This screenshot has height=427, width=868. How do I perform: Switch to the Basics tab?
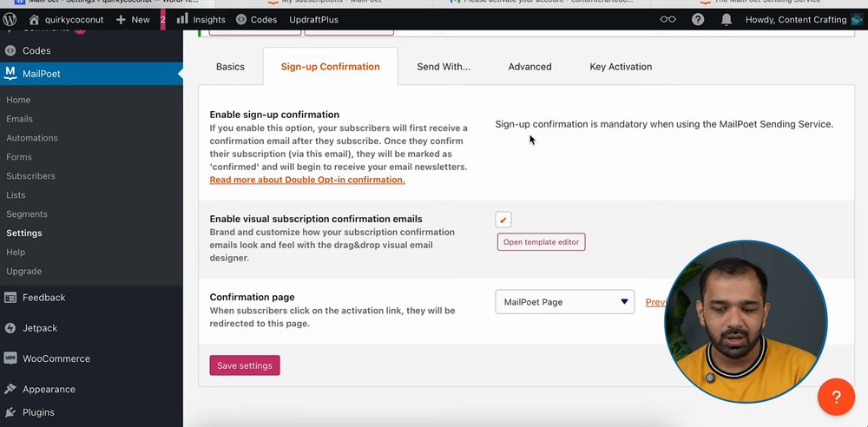pyautogui.click(x=230, y=67)
